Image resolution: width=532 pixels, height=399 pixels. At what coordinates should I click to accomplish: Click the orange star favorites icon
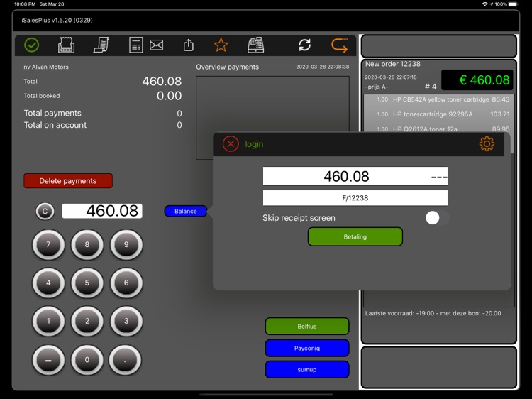point(221,45)
